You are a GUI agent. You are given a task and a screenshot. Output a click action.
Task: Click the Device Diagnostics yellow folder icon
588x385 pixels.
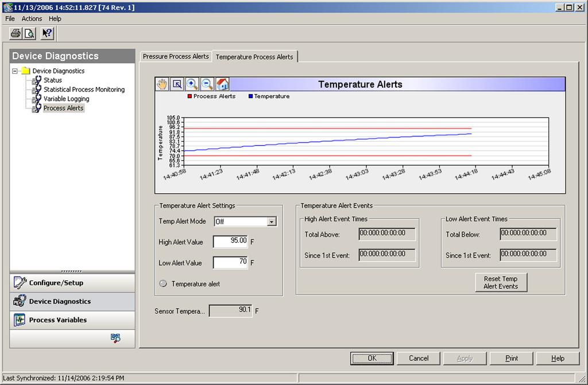(25, 71)
